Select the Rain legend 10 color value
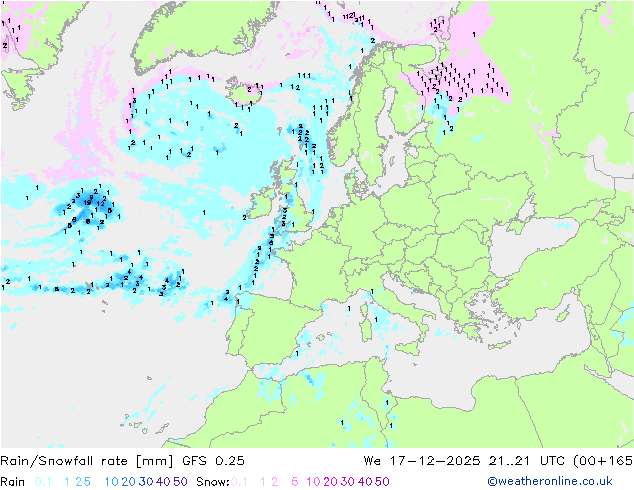The width and height of the screenshot is (634, 490). coord(112,482)
